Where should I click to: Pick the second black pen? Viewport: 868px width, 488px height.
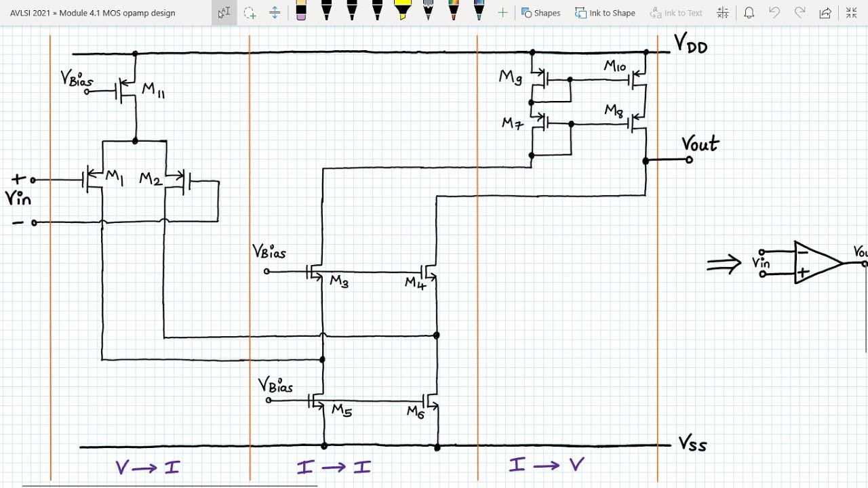click(x=352, y=12)
